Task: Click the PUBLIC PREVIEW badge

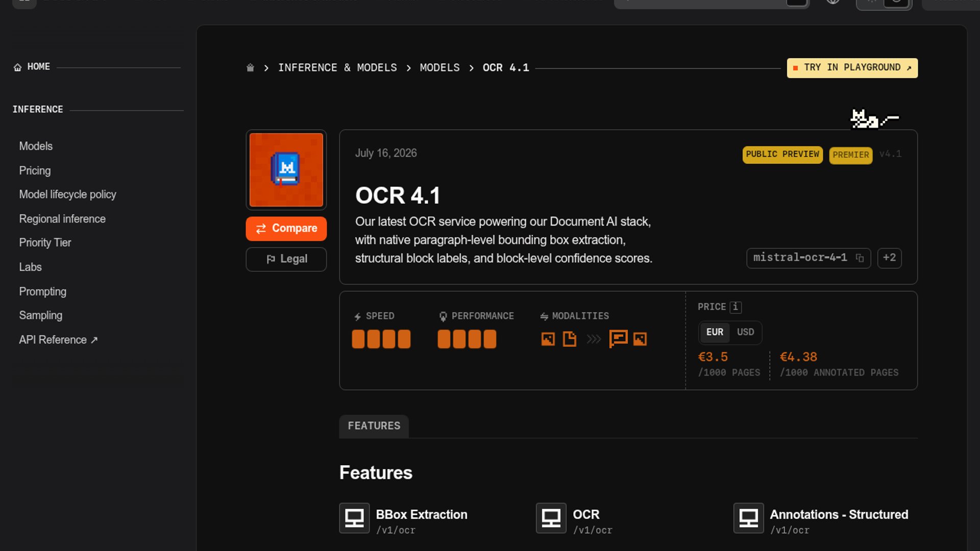Action: tap(782, 155)
